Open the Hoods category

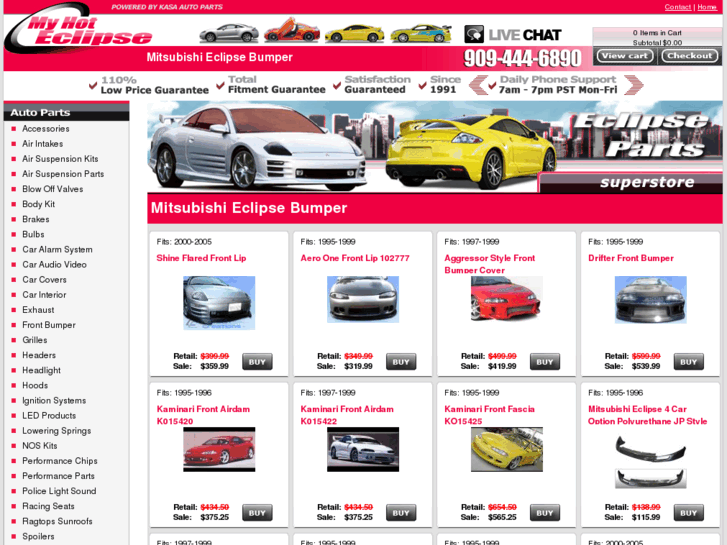click(x=35, y=385)
